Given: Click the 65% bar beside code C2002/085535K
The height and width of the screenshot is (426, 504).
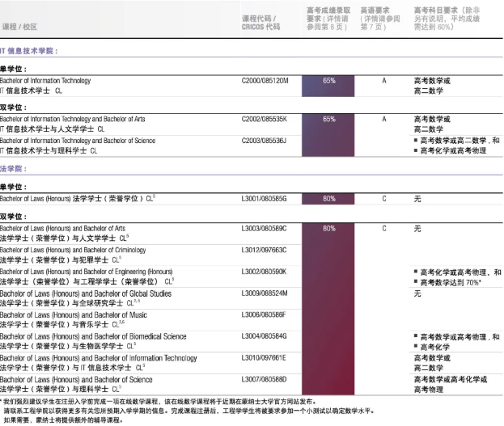Looking at the screenshot, I should click(x=329, y=119).
